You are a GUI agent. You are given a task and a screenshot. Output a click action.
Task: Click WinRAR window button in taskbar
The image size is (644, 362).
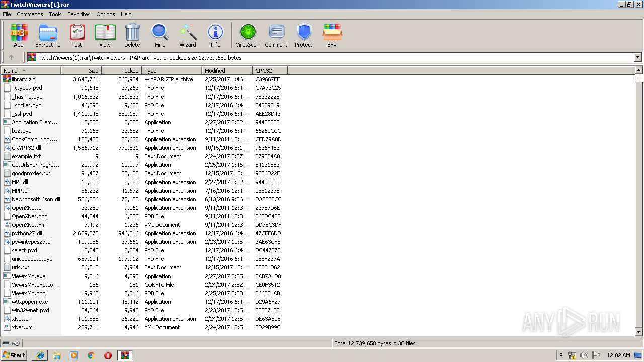click(125, 355)
